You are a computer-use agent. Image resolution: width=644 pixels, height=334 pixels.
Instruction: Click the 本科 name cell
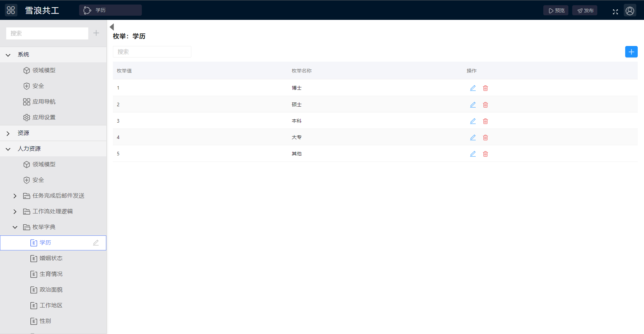[x=297, y=121]
